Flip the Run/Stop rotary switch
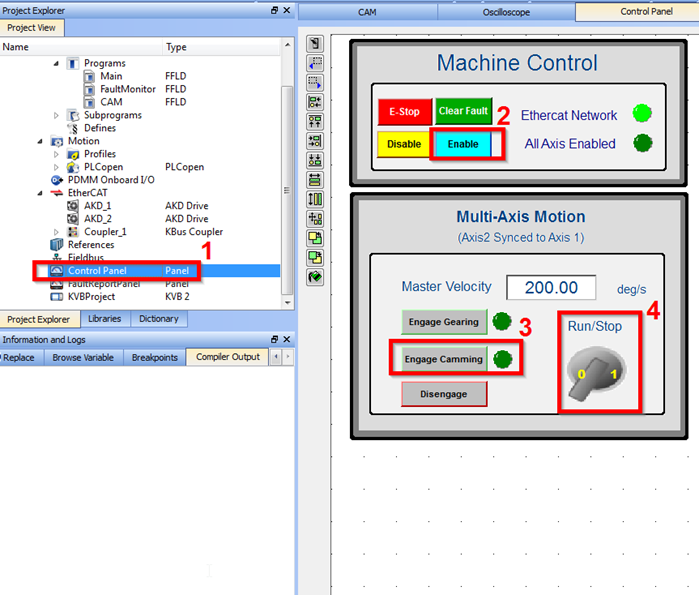 [x=596, y=373]
